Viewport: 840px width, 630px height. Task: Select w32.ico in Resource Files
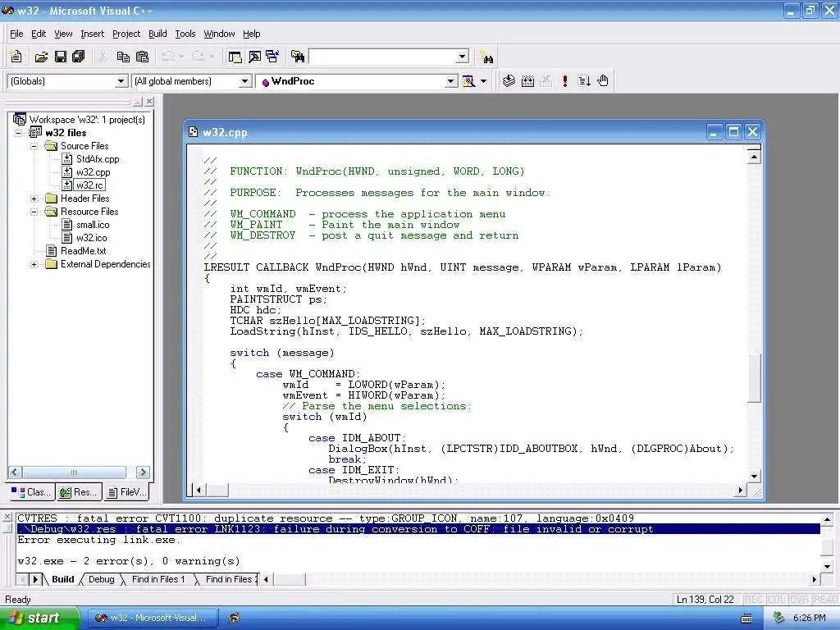[x=92, y=238]
